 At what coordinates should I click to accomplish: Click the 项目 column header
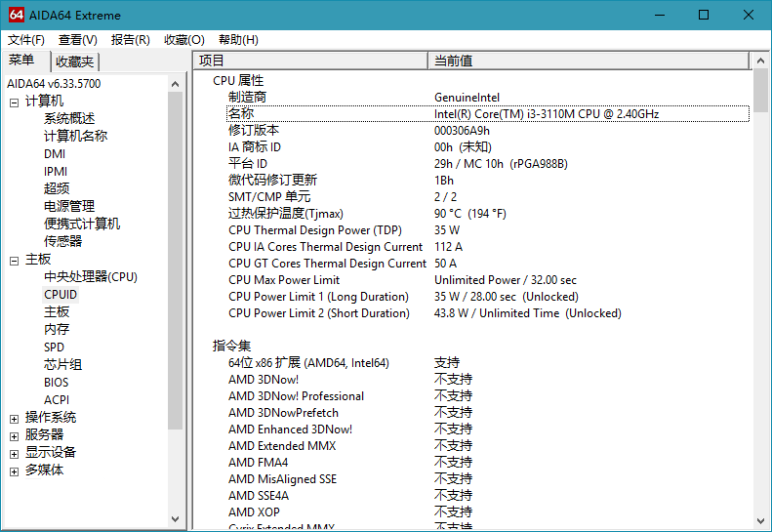[310, 61]
